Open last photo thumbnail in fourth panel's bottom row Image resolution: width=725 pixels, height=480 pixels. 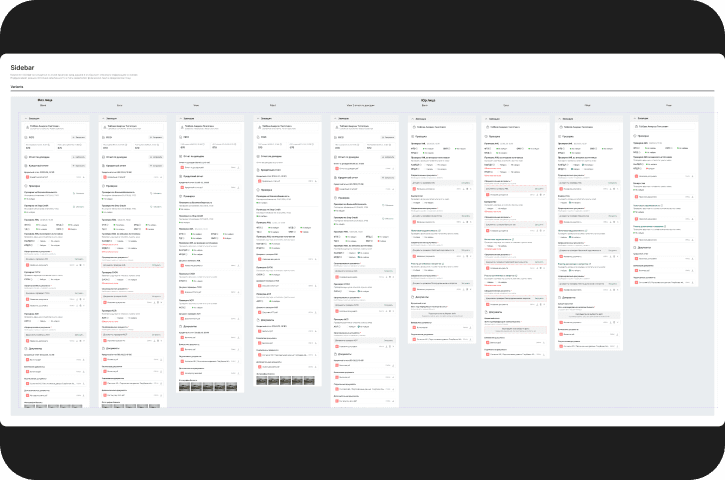pyautogui.click(x=309, y=381)
